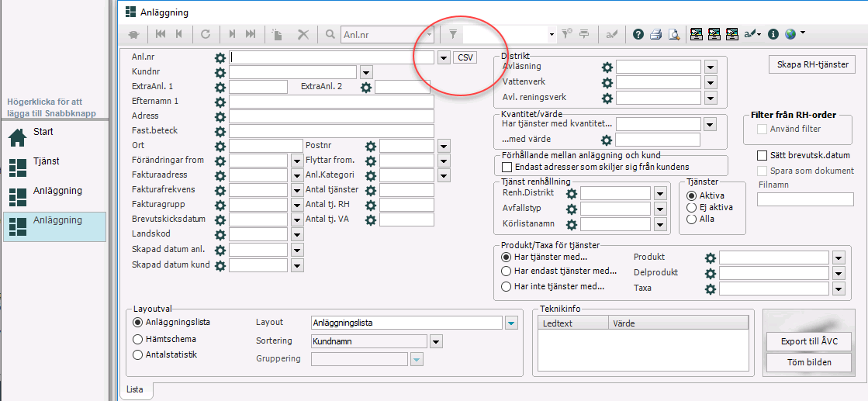Expand the Taxa dropdown
The height and width of the screenshot is (401, 868).
pyautogui.click(x=839, y=289)
